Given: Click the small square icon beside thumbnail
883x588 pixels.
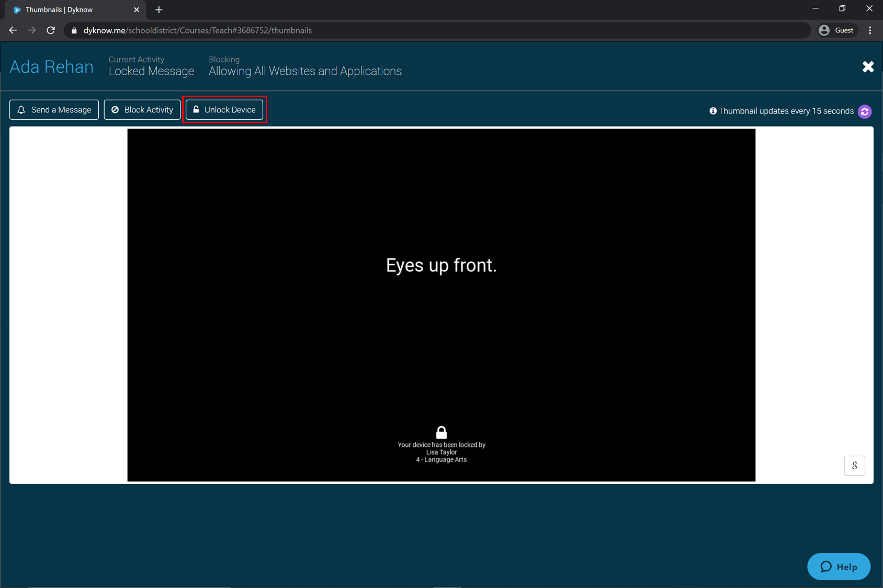Looking at the screenshot, I should point(854,465).
